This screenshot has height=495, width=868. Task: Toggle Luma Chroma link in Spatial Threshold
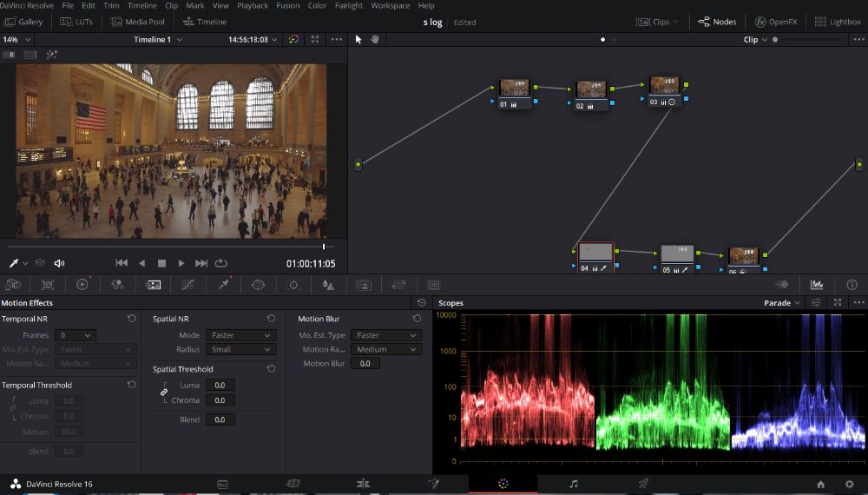(164, 393)
